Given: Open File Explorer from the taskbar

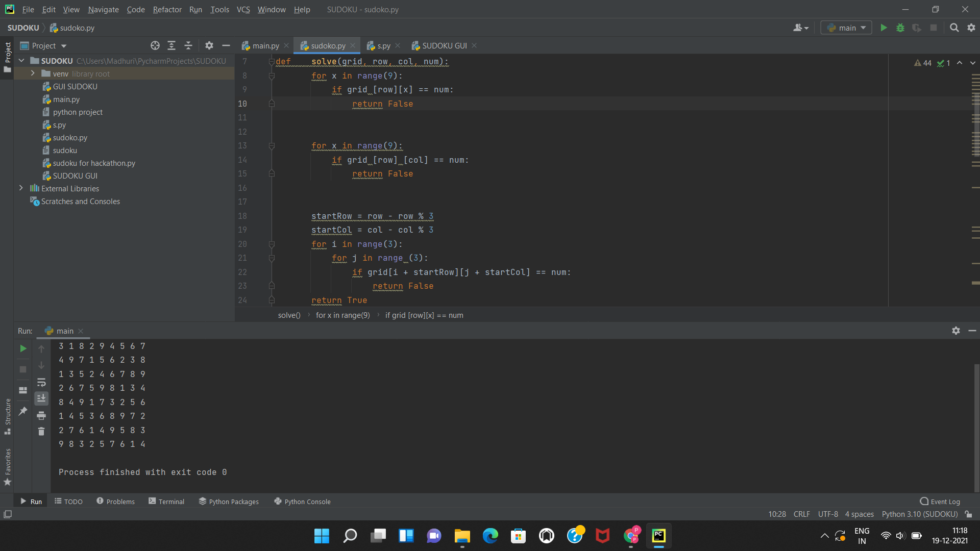Looking at the screenshot, I should tap(461, 536).
